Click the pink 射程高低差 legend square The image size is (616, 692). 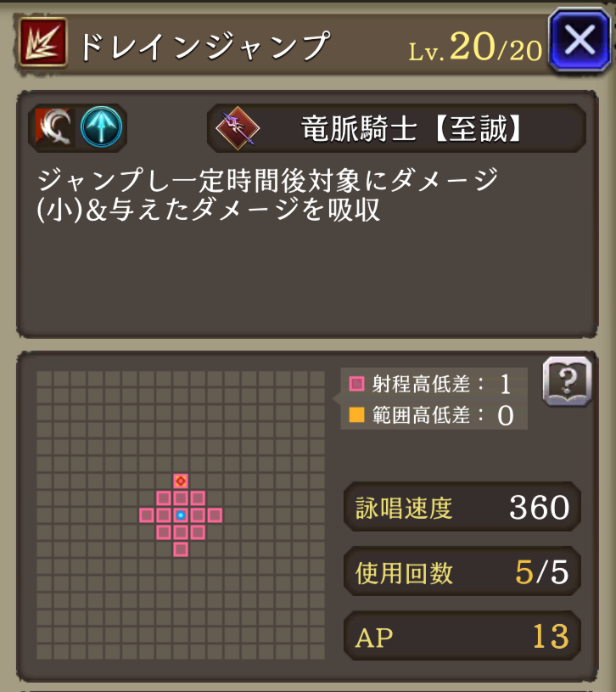pos(356,384)
